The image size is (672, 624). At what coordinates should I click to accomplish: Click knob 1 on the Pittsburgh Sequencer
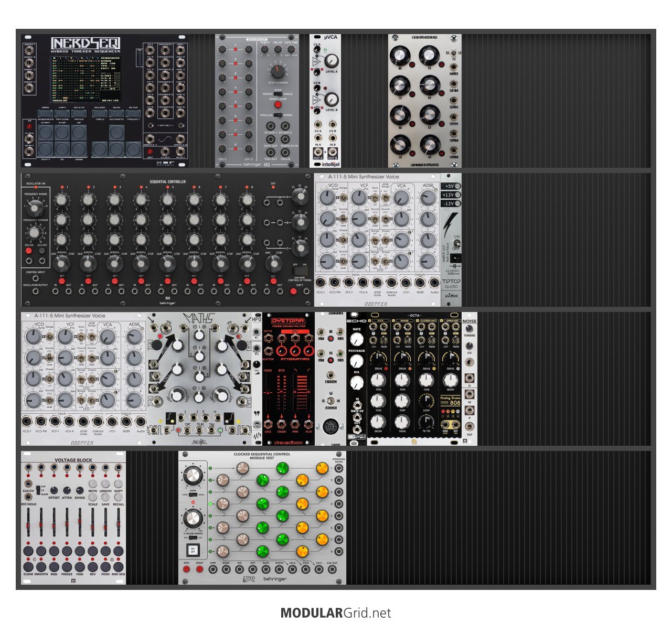(x=400, y=56)
